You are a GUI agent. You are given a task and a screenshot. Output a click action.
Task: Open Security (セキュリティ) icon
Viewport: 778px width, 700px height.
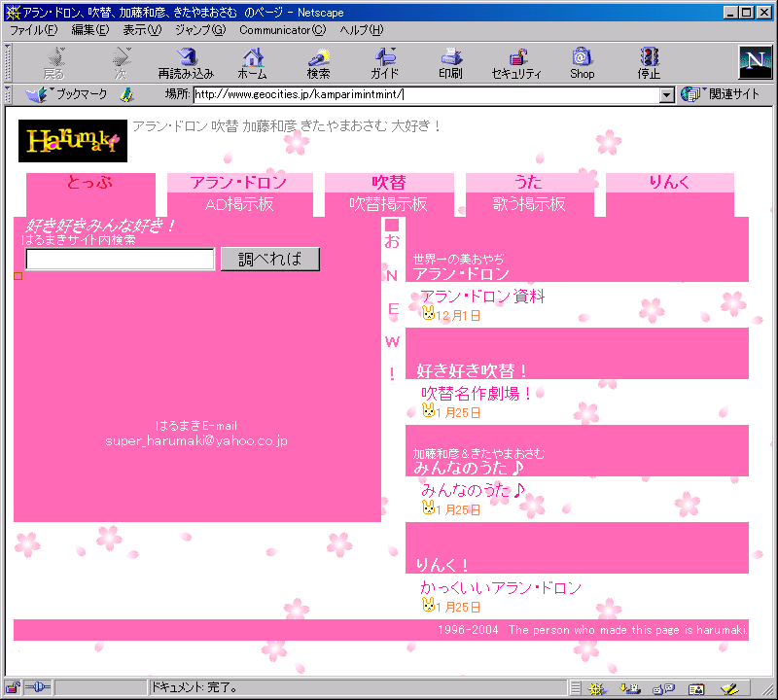(x=516, y=63)
